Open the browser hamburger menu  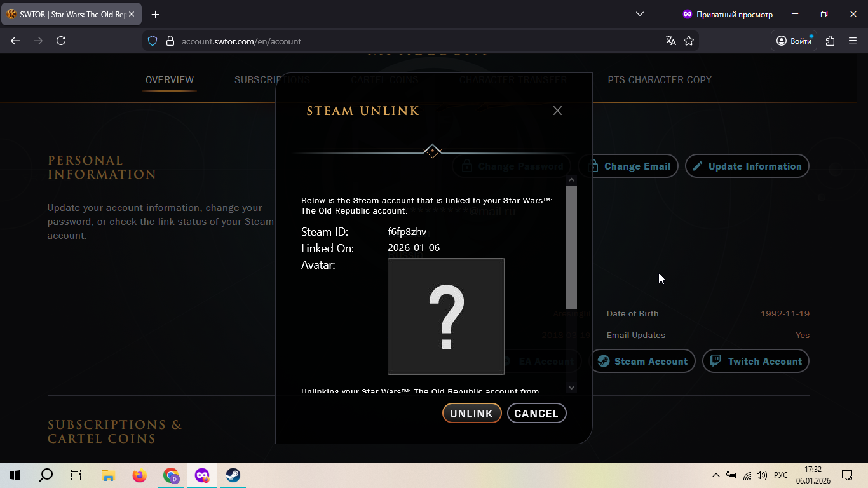tap(853, 41)
